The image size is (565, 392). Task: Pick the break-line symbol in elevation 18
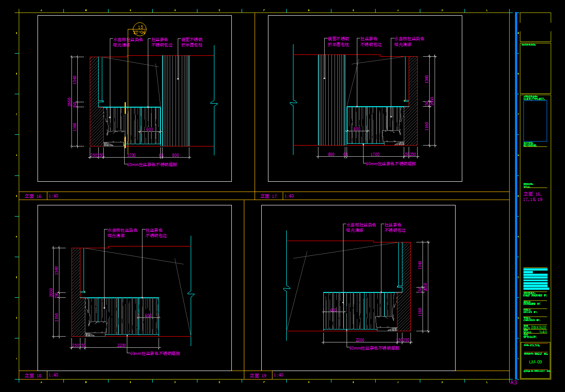[x=191, y=294]
